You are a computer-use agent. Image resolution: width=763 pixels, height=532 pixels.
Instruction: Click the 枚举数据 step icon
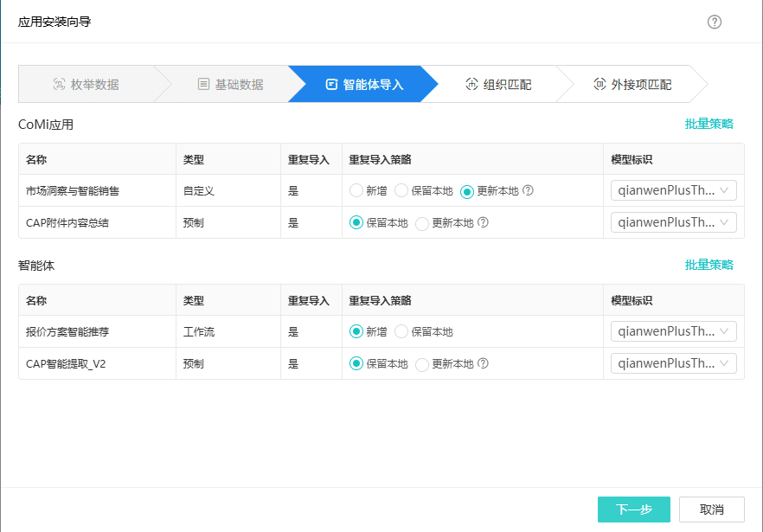[59, 84]
